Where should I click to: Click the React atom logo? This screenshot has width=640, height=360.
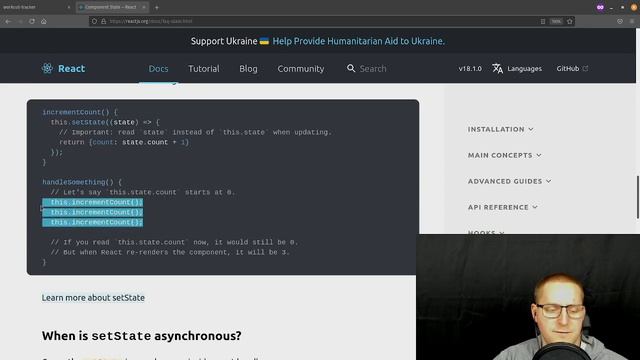[47, 68]
